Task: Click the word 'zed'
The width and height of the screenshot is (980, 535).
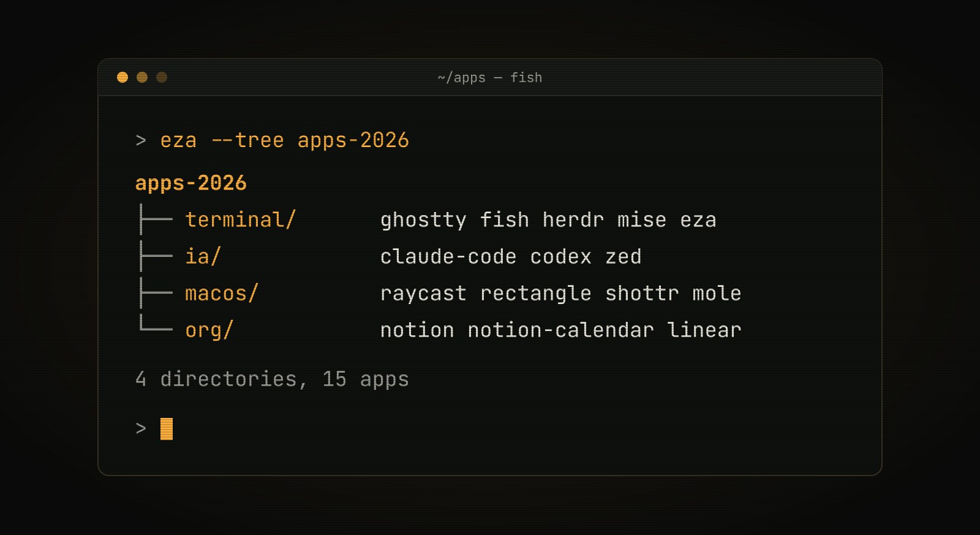Action: pos(624,256)
